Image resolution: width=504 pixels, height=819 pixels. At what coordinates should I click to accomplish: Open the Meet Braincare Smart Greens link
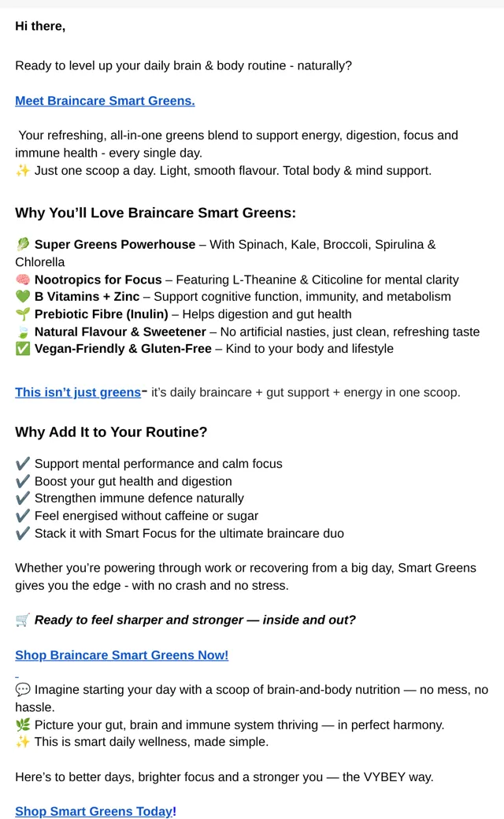[x=105, y=101]
